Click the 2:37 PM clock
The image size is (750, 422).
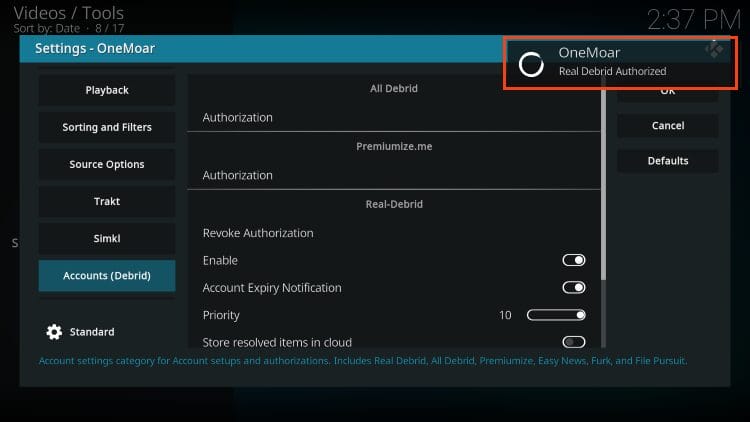click(694, 20)
